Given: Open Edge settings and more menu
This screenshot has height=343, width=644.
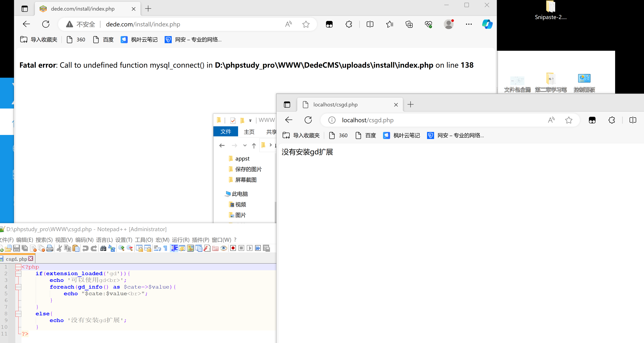Looking at the screenshot, I should 469,24.
